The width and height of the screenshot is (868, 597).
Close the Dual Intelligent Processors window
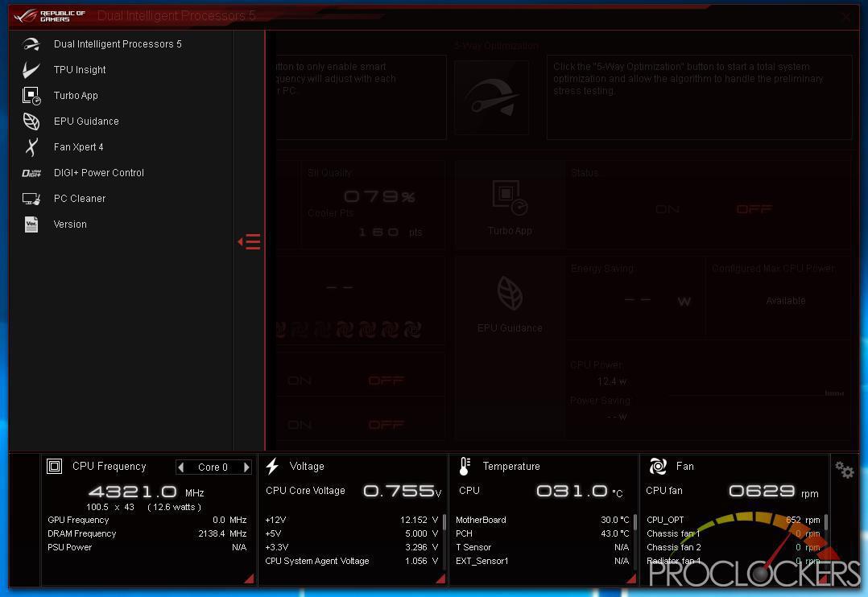(845, 17)
